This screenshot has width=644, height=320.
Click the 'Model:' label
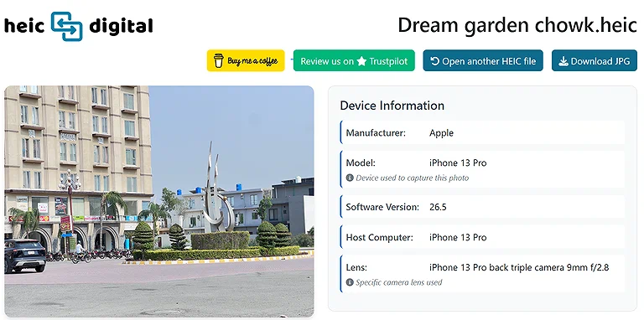(x=361, y=163)
